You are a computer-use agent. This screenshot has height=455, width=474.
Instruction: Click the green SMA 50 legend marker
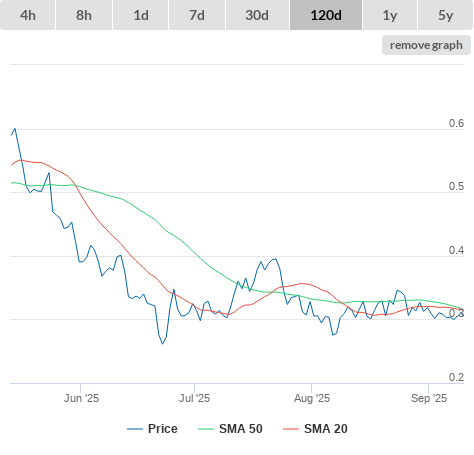206,429
